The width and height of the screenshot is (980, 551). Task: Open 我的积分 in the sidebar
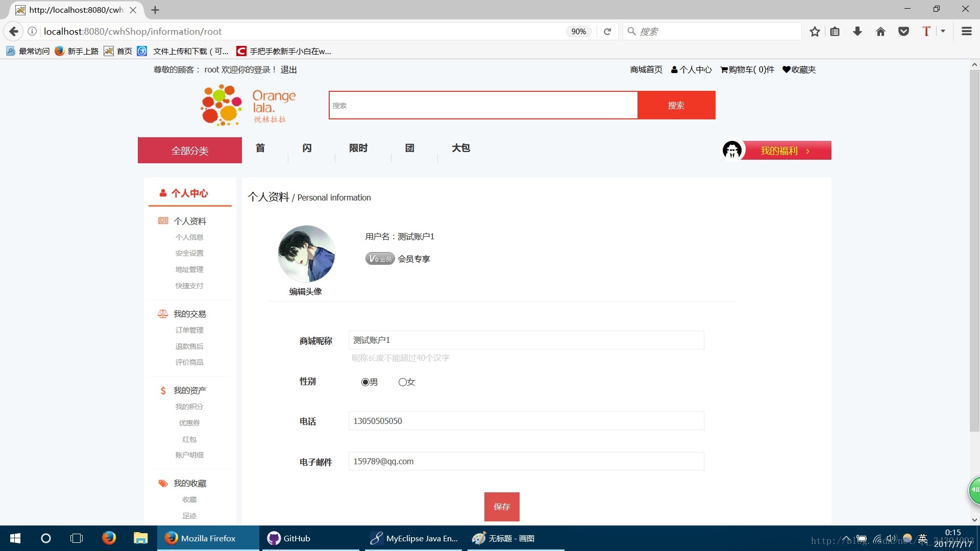coord(189,407)
